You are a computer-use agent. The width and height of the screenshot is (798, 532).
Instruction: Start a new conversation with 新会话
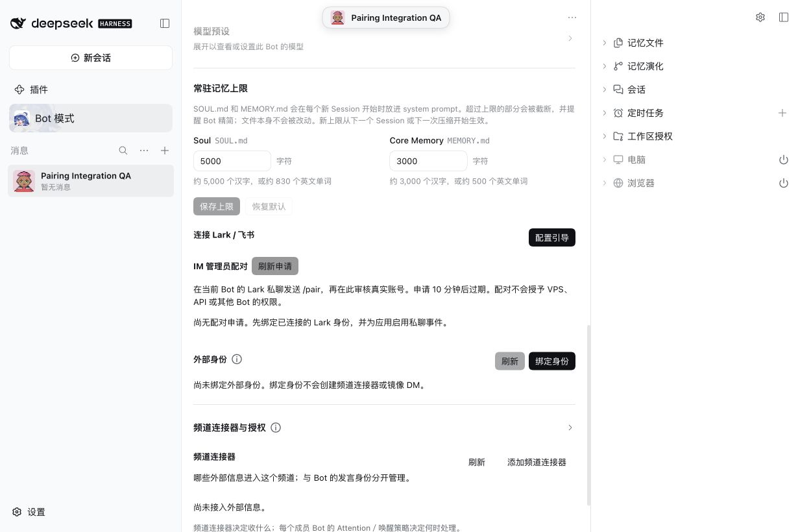click(x=91, y=58)
